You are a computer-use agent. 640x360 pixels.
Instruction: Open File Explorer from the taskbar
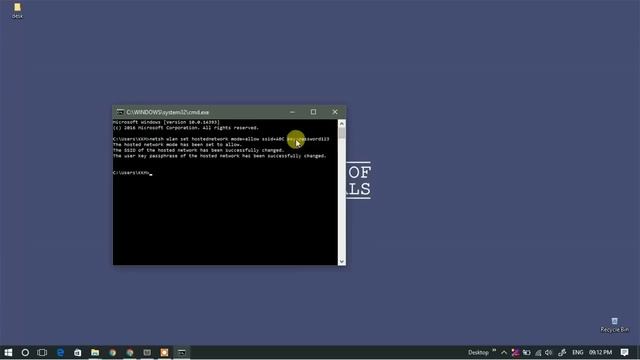coord(95,352)
